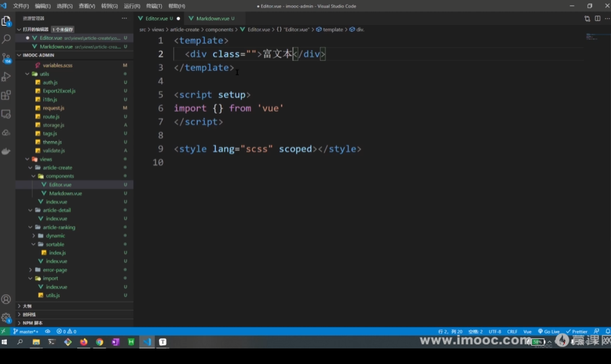
Task: Click the open changes icon in editor toolbar
Action: [x=587, y=18]
